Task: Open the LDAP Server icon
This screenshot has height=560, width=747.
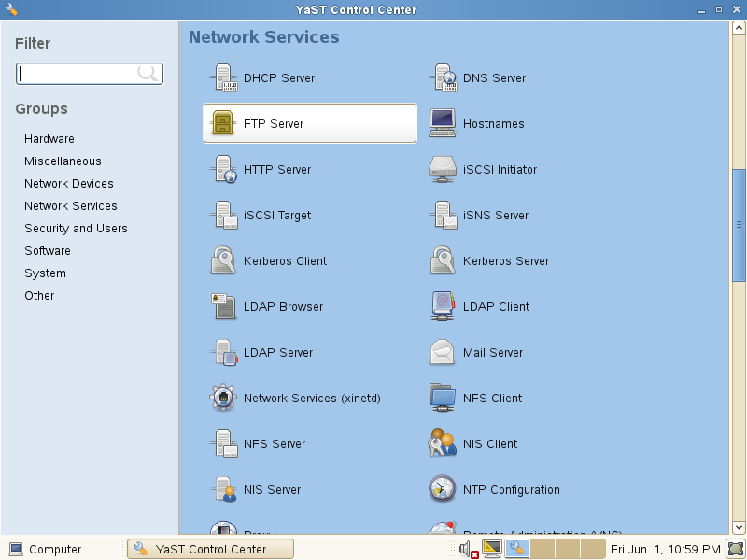Action: click(223, 352)
